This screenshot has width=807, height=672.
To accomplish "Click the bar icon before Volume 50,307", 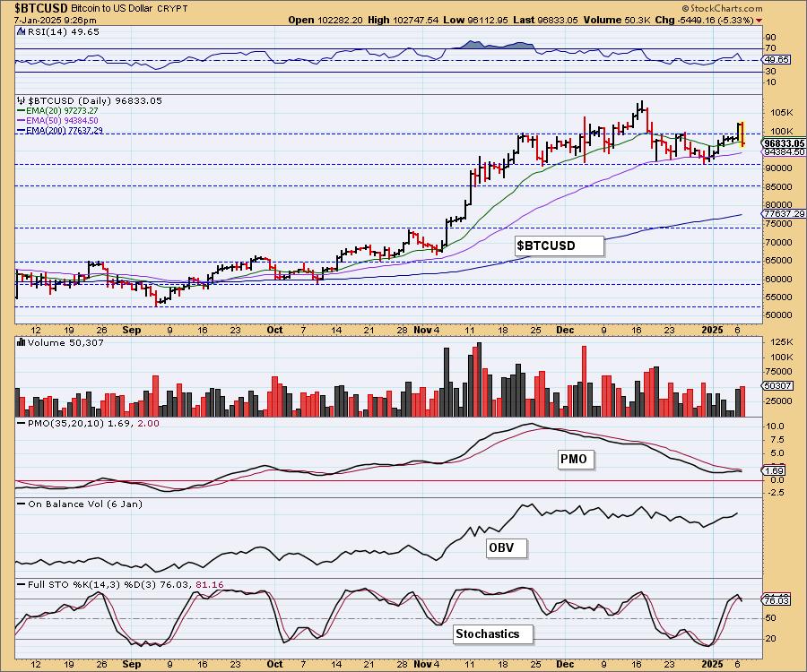I will coord(22,342).
